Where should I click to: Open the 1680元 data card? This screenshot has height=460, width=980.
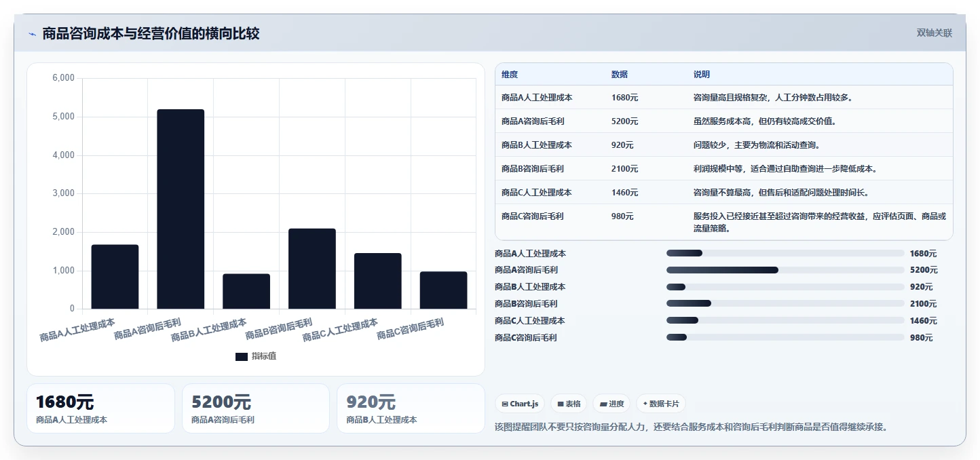pos(100,408)
